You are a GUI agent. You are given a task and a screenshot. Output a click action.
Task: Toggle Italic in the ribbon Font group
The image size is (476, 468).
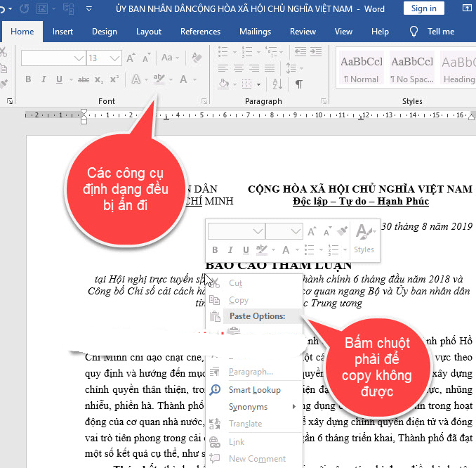[44, 79]
